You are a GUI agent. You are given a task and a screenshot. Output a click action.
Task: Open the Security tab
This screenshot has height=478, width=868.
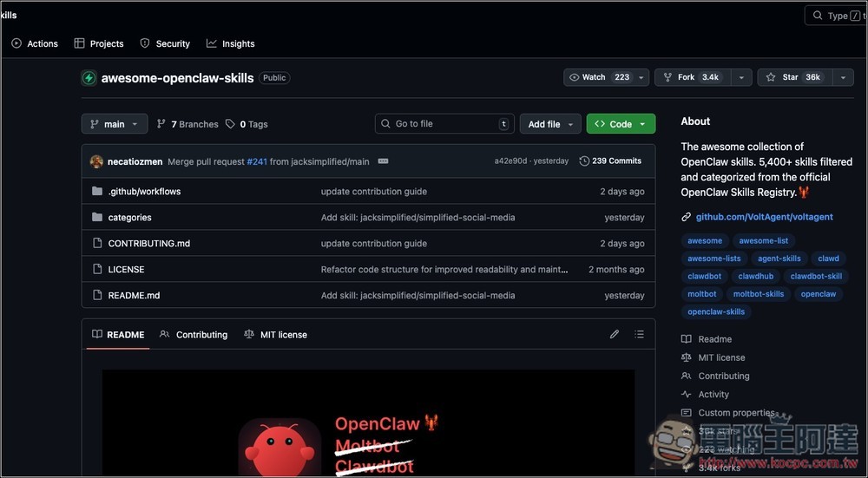click(165, 43)
